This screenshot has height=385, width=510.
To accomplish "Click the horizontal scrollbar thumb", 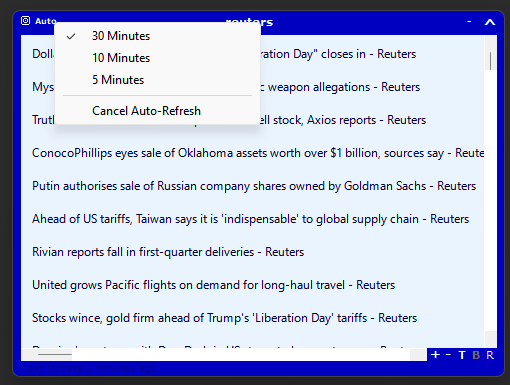I will [x=55, y=354].
